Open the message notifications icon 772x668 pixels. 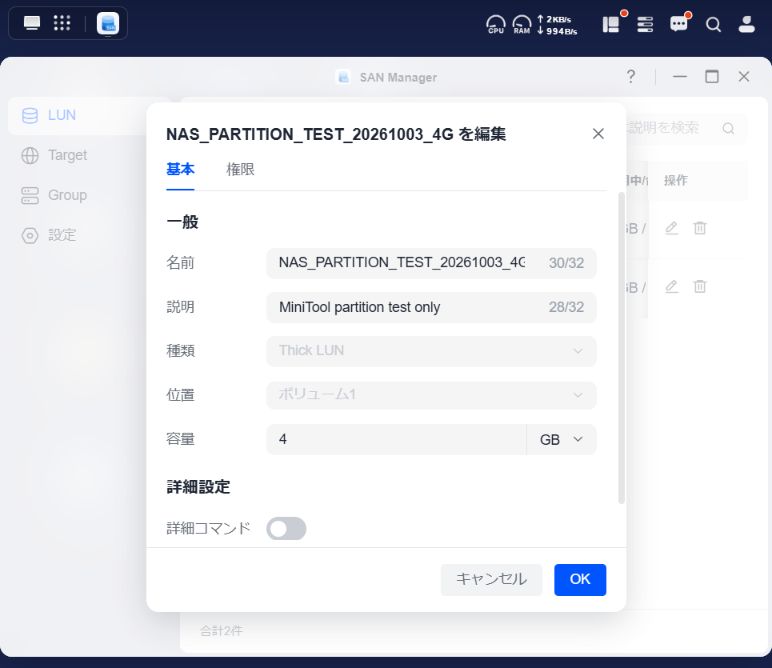click(x=679, y=24)
